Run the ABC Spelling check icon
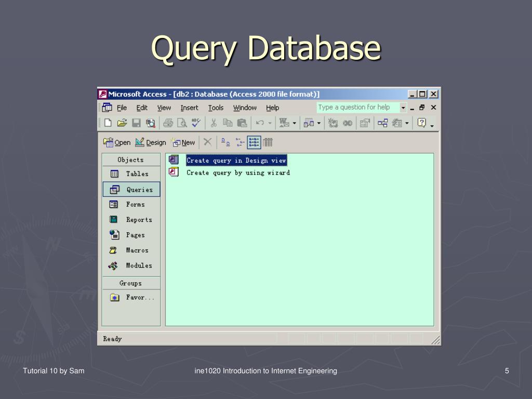 [196, 123]
